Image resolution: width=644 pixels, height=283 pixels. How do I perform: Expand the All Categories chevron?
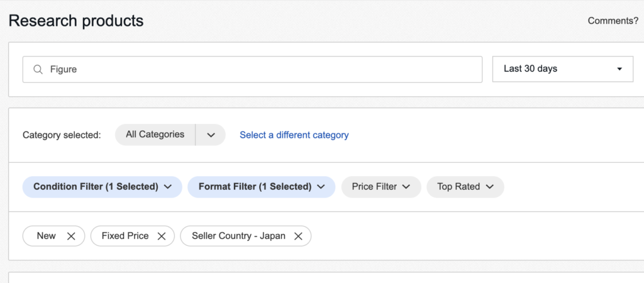tap(211, 135)
